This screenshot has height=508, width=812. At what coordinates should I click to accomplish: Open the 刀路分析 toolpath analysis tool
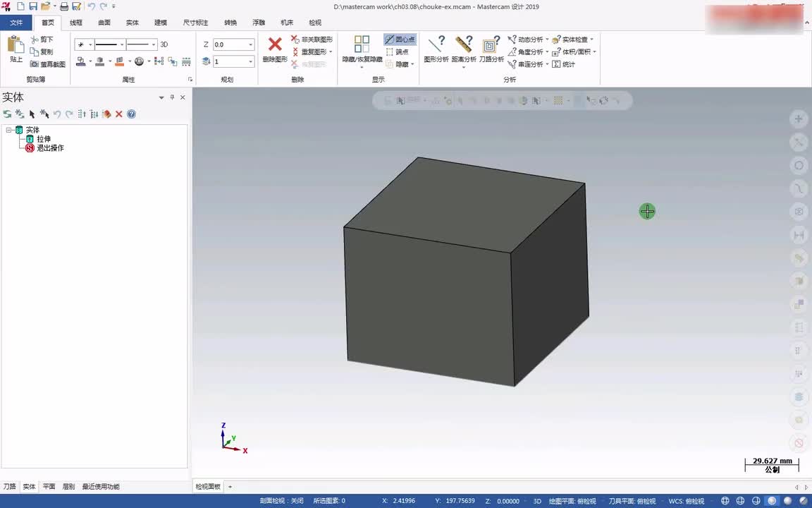coord(491,49)
